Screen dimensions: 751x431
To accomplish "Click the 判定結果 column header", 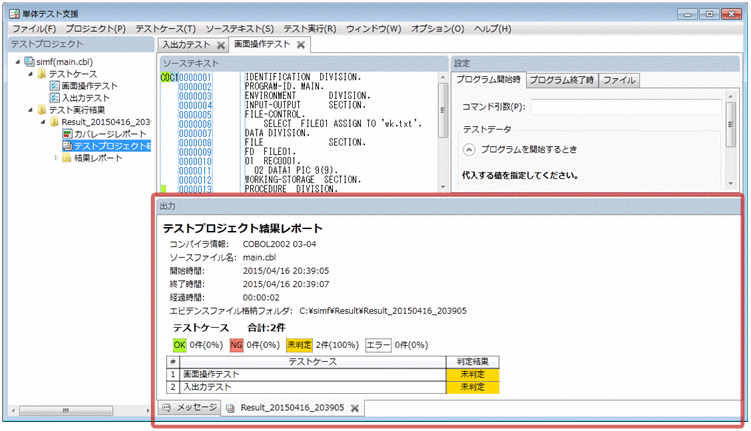I will coord(473,362).
